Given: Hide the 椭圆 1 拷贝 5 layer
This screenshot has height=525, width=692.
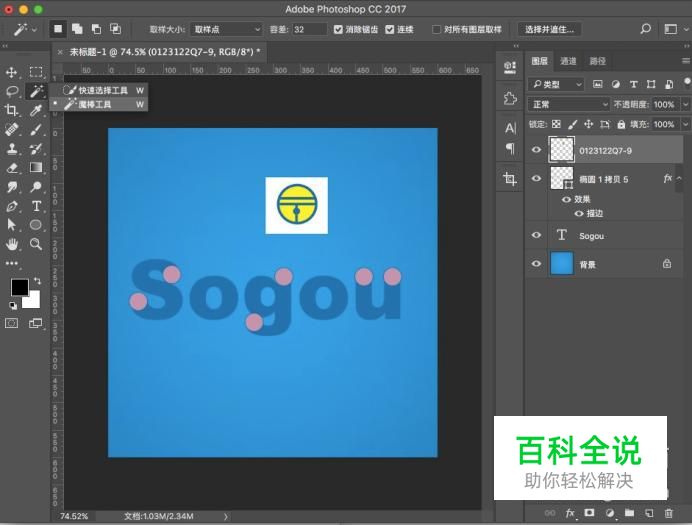Looking at the screenshot, I should [x=536, y=178].
